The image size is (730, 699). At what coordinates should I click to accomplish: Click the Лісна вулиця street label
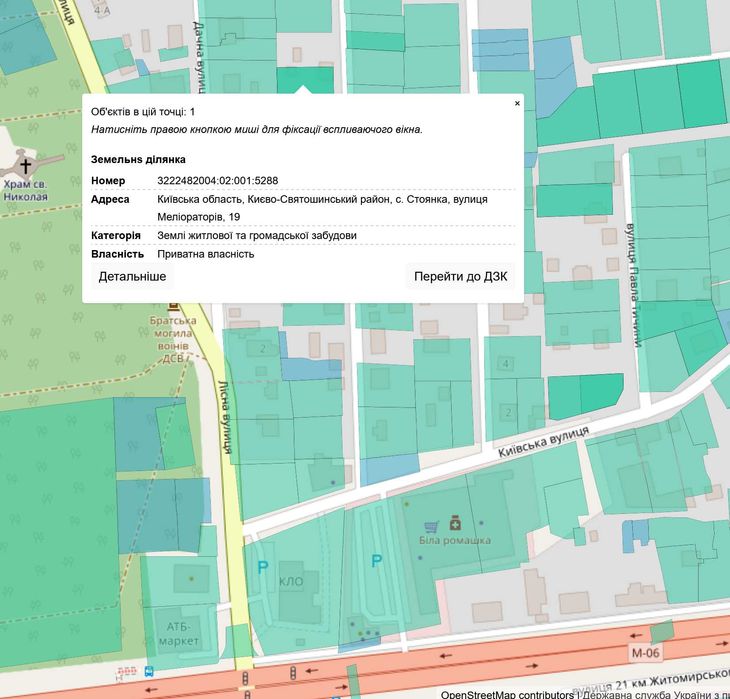pyautogui.click(x=225, y=416)
